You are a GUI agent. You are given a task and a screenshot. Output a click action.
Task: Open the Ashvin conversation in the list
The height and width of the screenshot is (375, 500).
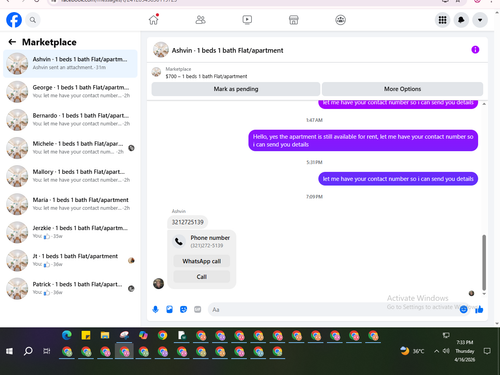point(70,63)
